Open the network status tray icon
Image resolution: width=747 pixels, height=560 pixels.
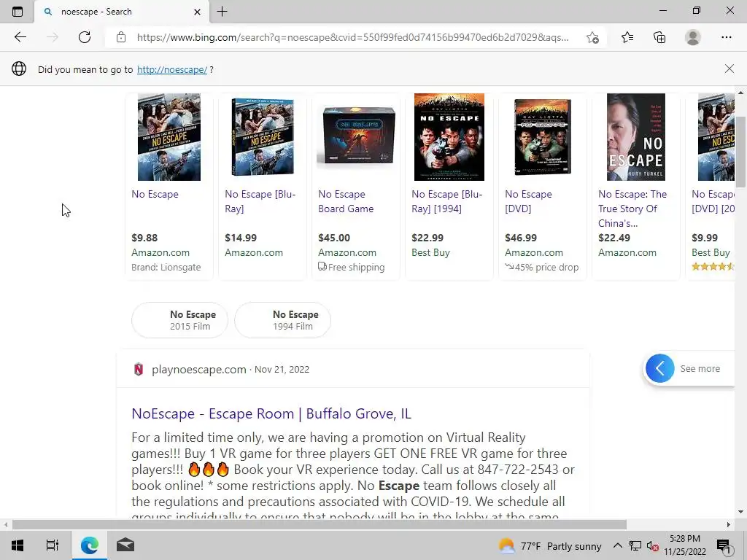pos(635,545)
